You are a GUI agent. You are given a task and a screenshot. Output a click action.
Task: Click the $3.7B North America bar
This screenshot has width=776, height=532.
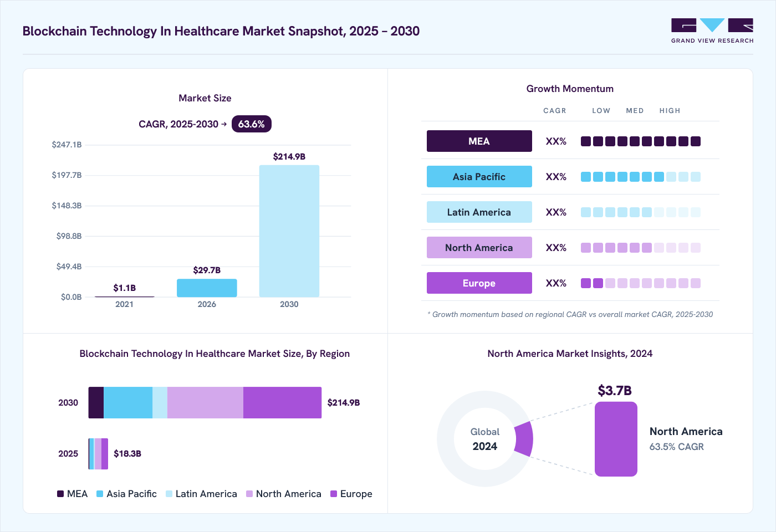coord(616,439)
